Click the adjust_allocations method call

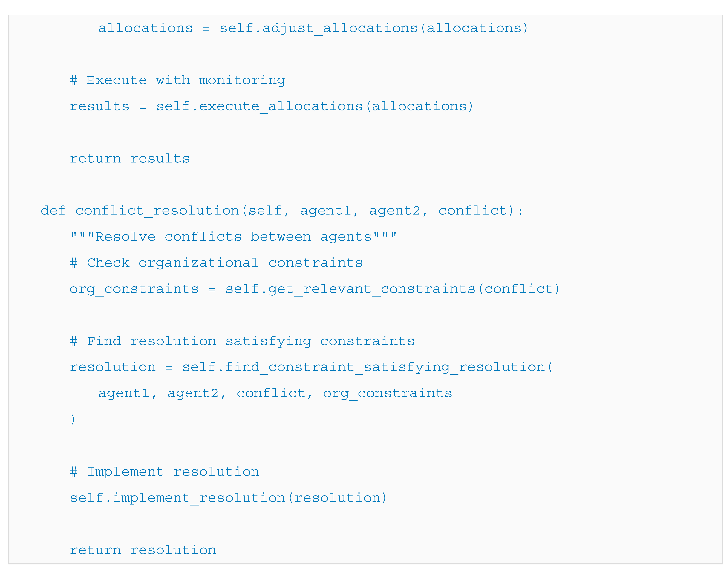[x=340, y=28]
